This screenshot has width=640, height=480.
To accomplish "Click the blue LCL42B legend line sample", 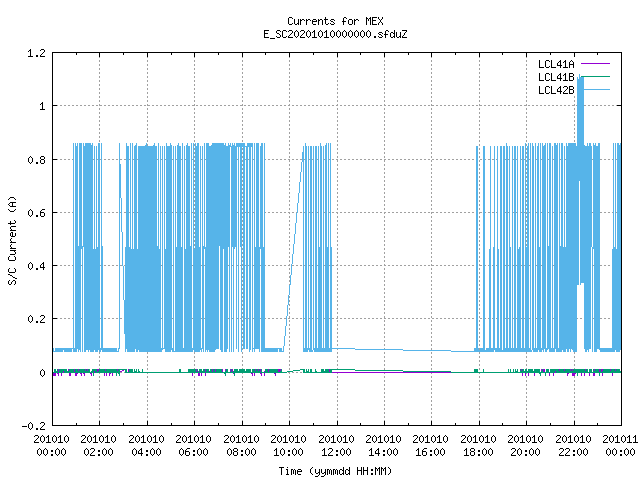I will point(595,90).
